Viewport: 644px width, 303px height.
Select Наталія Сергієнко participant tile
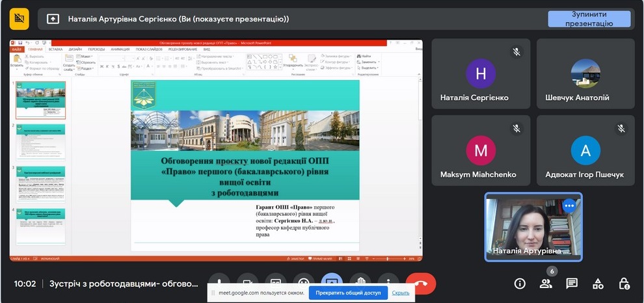pos(481,74)
